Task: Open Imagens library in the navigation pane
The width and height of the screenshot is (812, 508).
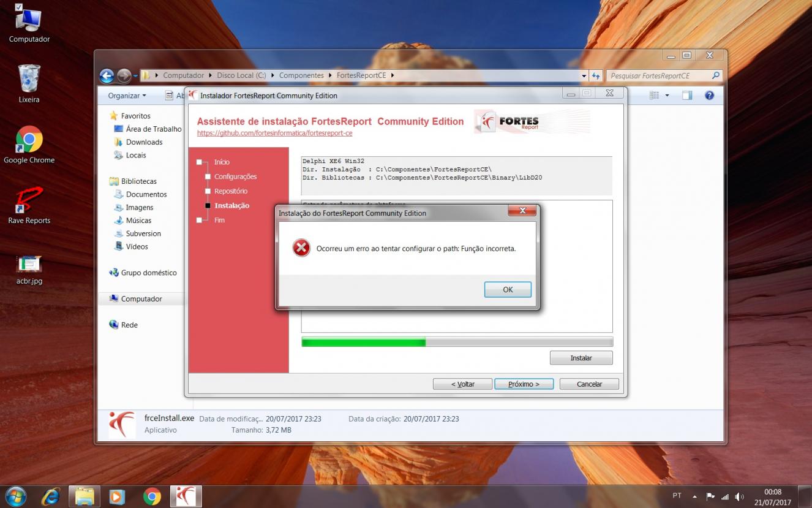Action: point(140,208)
